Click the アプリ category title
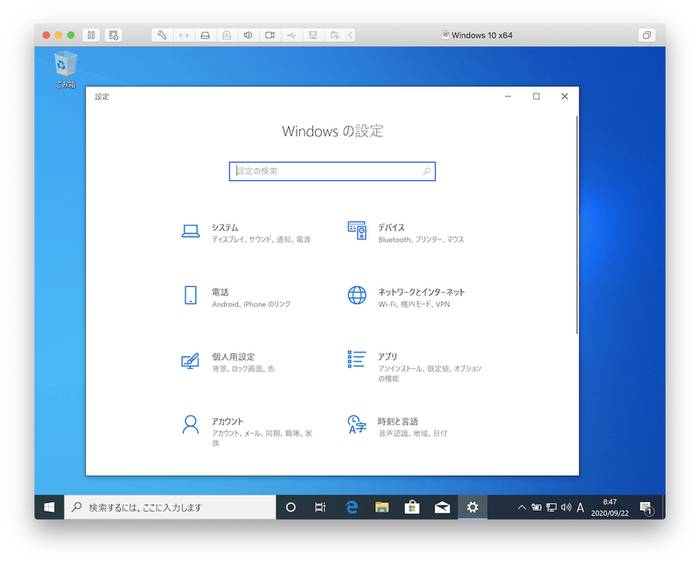This screenshot has width=700, height=565. pos(388,357)
